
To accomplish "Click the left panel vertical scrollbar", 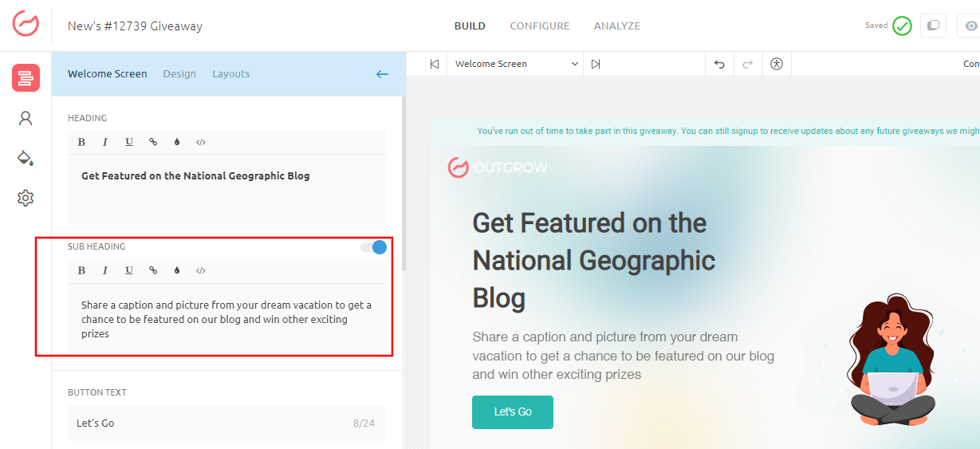I will pyautogui.click(x=403, y=183).
